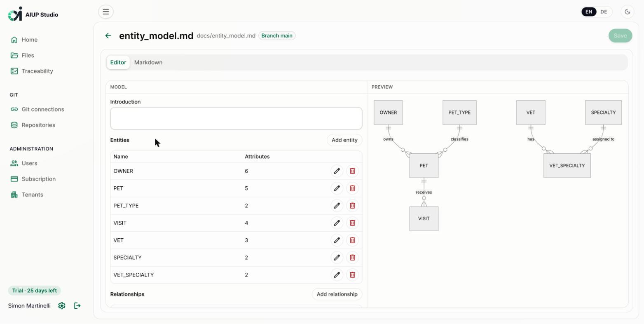
Task: Click the AIUP Studio logo
Action: [33, 14]
